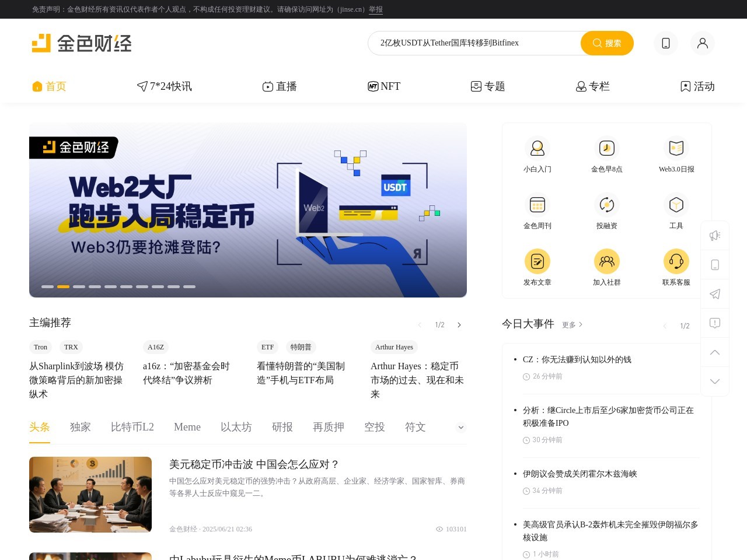Expand more category tabs dropdown arrow

(461, 428)
